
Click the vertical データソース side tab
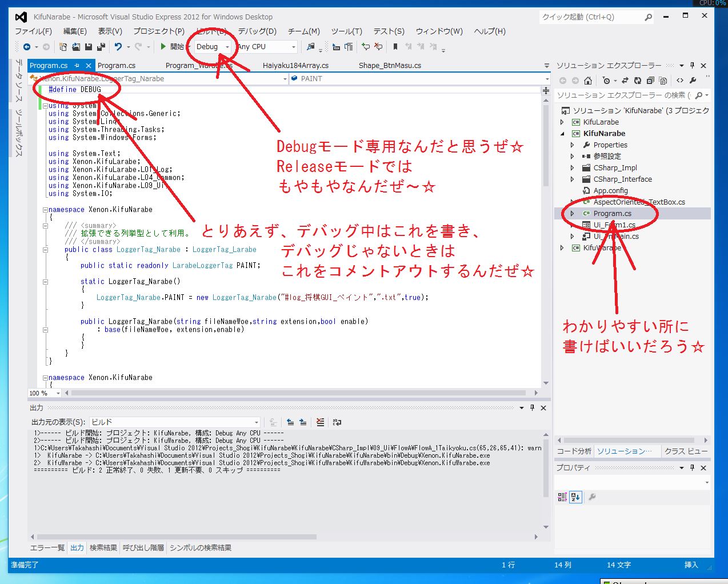pos(19,81)
